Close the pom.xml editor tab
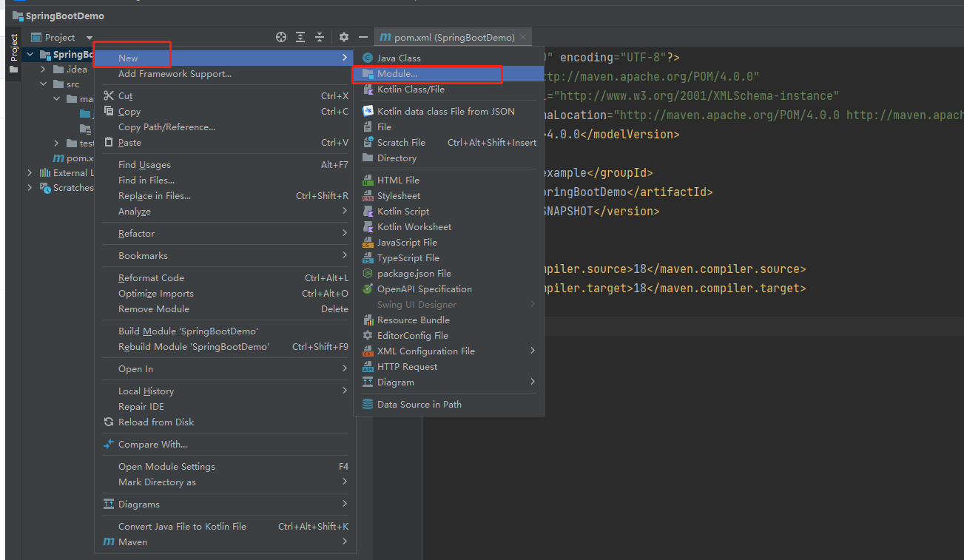This screenshot has height=560, width=964. (x=524, y=37)
